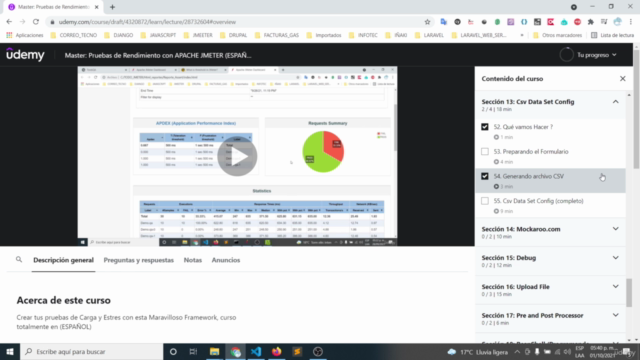This screenshot has width=640, height=360.
Task: Open the Chrome profile avatar
Action: pyautogui.click(x=618, y=22)
